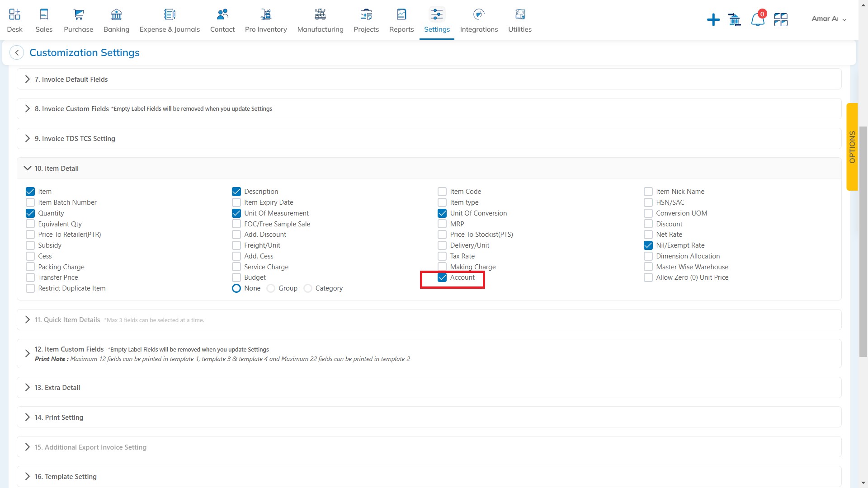Enable the Description checkbox in Item Detail
This screenshot has width=868, height=488.
click(x=236, y=191)
